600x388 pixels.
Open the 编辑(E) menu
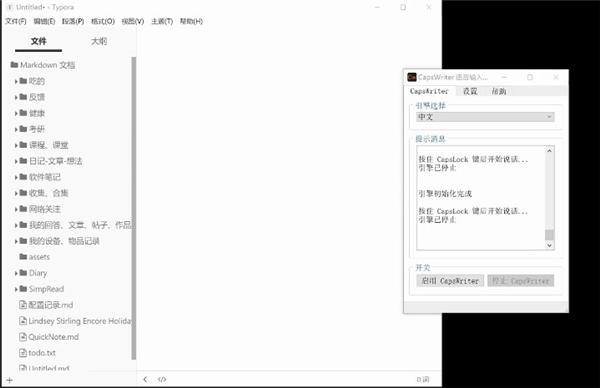[x=44, y=21]
